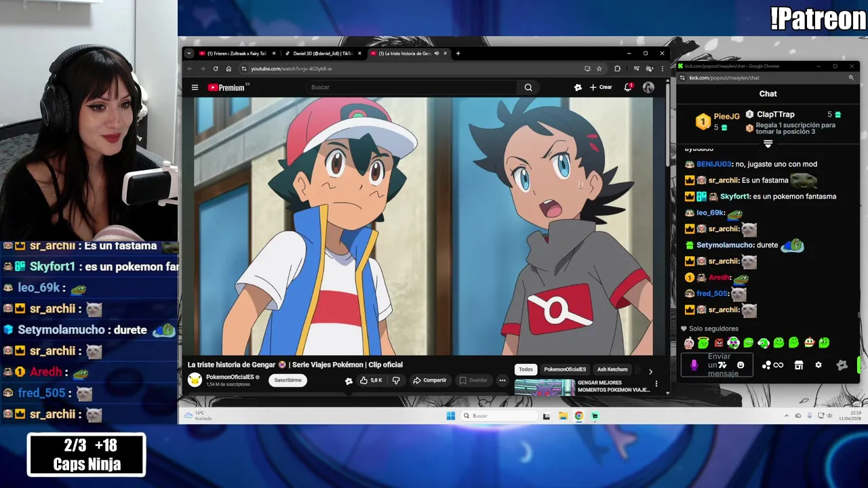Click the Compartir share button

coord(430,380)
